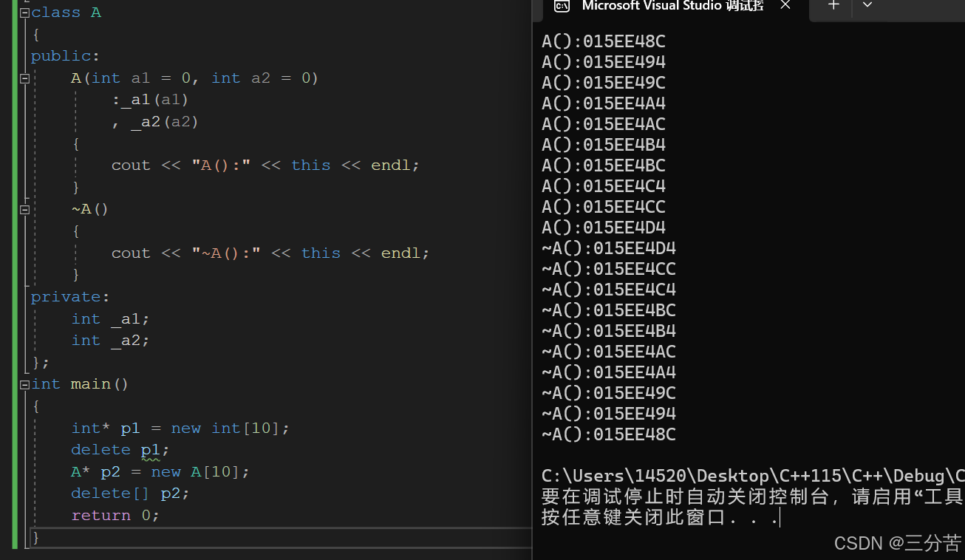Screen dimensions: 965x560
Task: Click the , _a2(a2) initializer line
Action: point(155,122)
